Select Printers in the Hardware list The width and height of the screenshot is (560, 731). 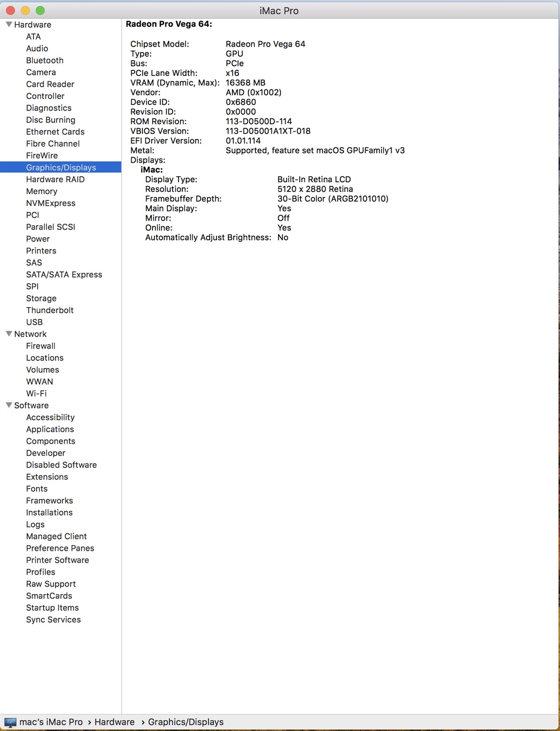pyautogui.click(x=41, y=250)
